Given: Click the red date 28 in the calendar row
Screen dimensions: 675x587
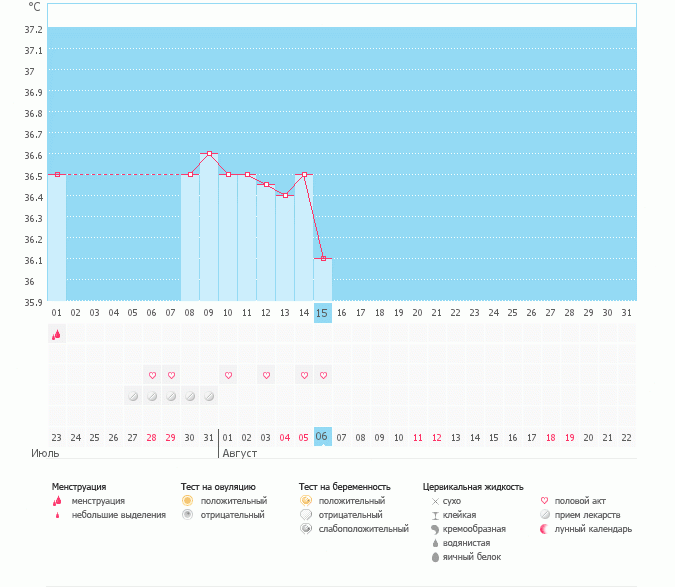Looking at the screenshot, I should (152, 437).
